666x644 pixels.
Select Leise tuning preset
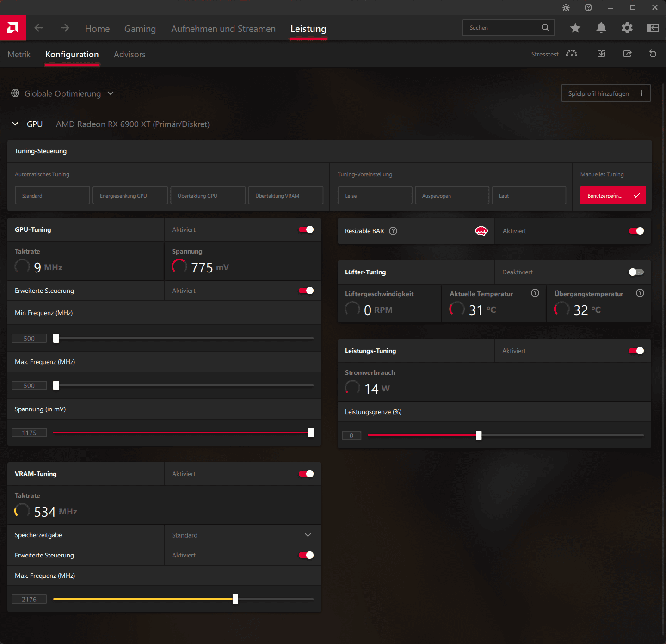[x=375, y=195]
